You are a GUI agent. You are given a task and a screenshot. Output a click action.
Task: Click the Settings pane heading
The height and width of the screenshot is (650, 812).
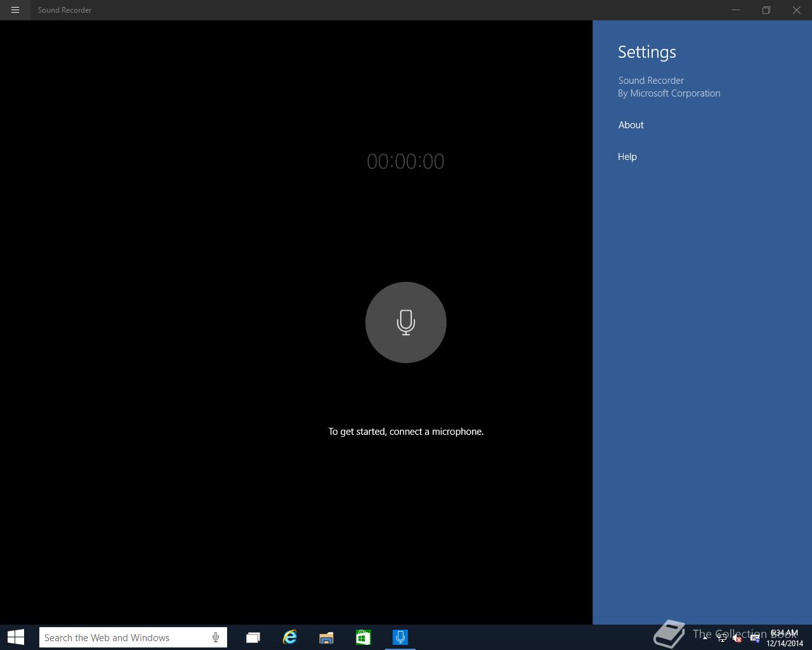point(647,52)
